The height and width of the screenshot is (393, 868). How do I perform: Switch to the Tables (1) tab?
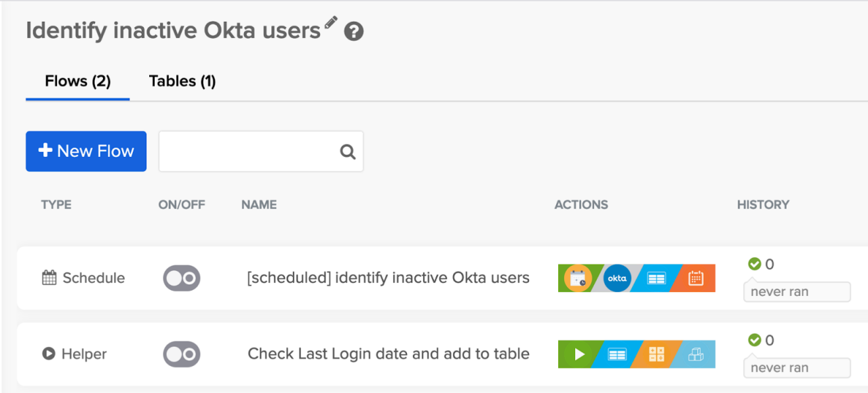point(182,81)
